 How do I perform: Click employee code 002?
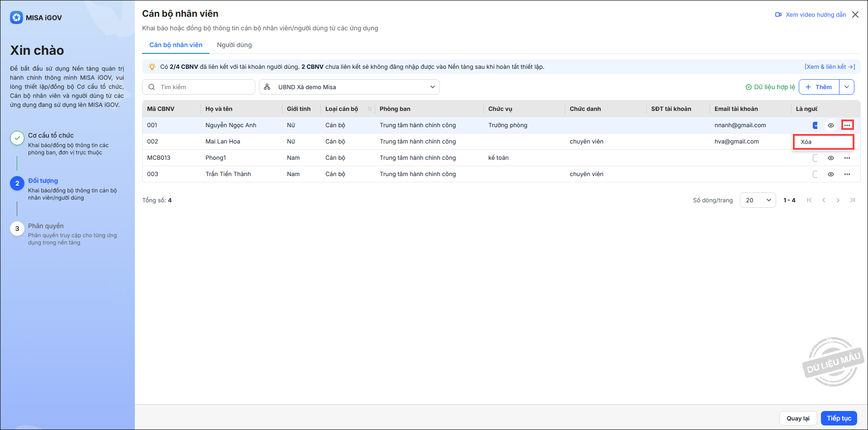(x=153, y=142)
